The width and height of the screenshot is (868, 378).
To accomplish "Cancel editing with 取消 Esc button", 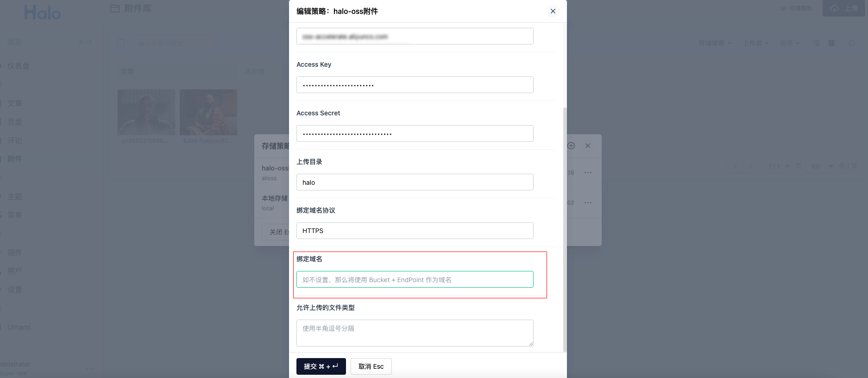I will (x=371, y=366).
